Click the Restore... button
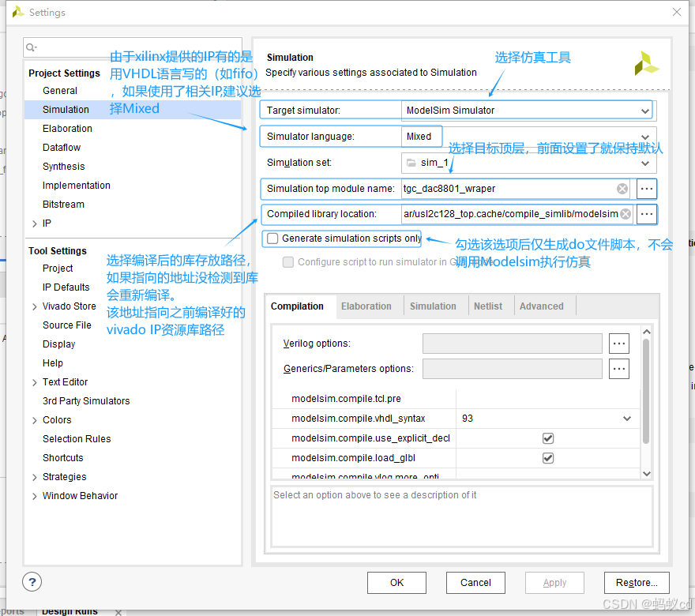 coord(637,582)
